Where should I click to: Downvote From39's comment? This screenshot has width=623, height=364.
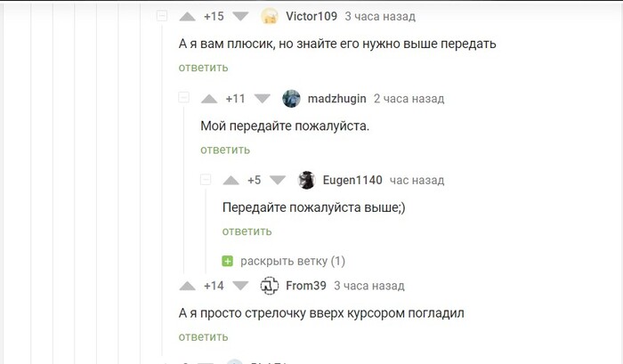240,286
